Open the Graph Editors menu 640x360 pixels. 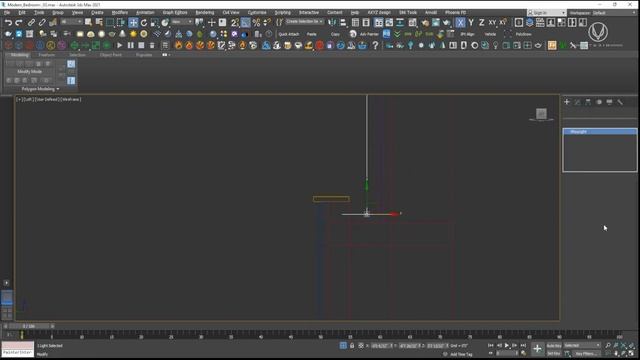175,13
